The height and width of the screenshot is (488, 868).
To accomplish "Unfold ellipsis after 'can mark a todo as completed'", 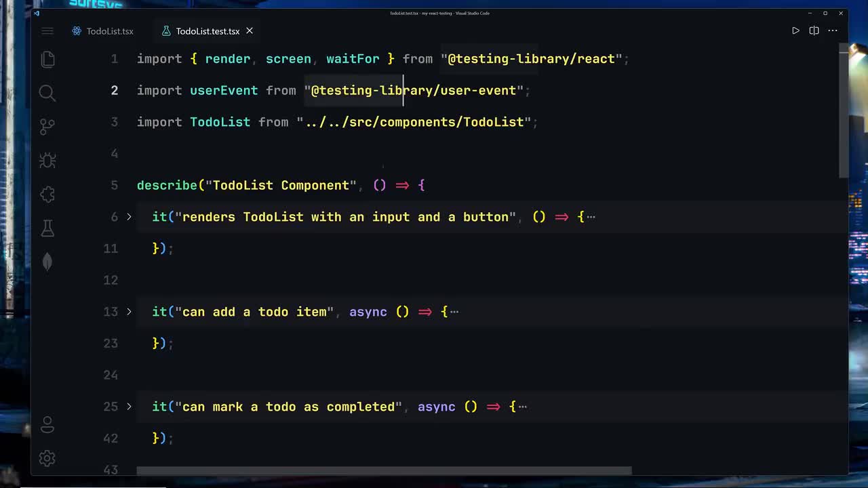I will pyautogui.click(x=523, y=407).
